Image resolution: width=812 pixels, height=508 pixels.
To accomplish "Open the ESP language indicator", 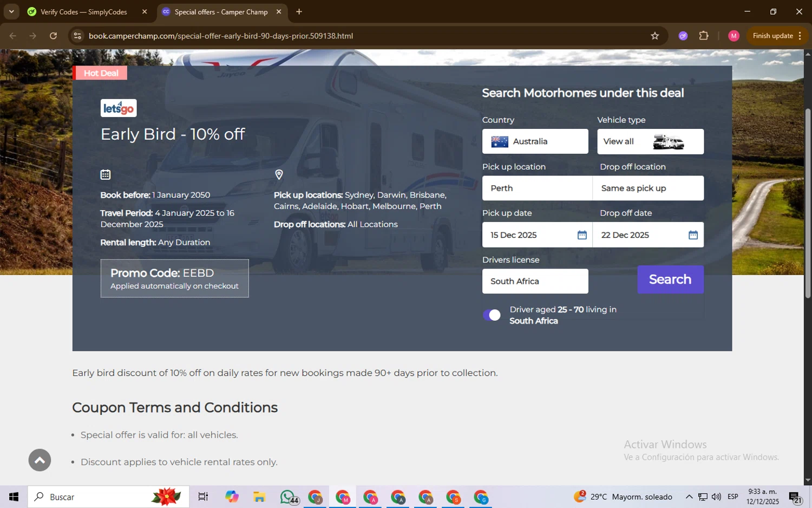I will (x=733, y=497).
